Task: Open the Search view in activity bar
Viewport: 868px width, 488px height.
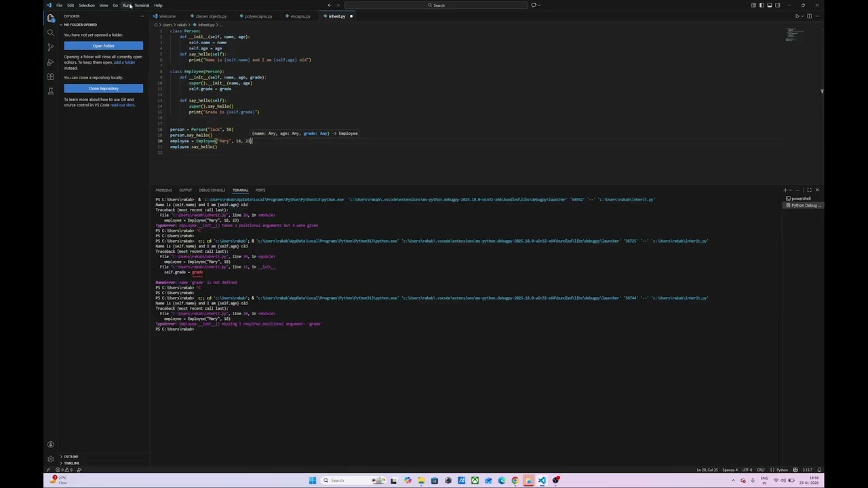Action: (50, 32)
